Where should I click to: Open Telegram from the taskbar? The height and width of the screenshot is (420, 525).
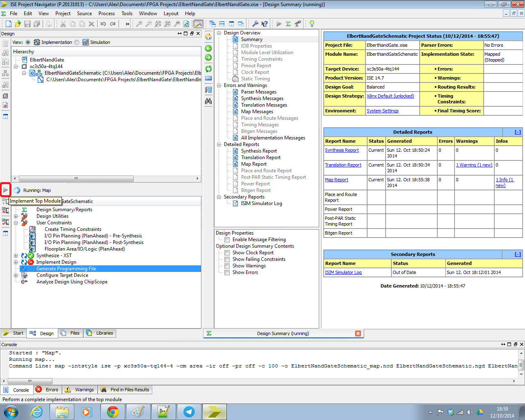pyautogui.click(x=189, y=412)
